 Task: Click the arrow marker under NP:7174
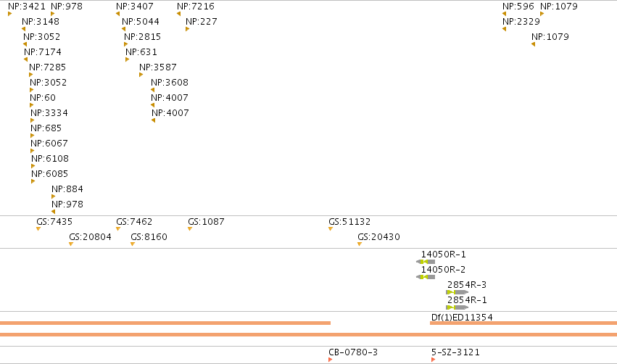[26, 59]
